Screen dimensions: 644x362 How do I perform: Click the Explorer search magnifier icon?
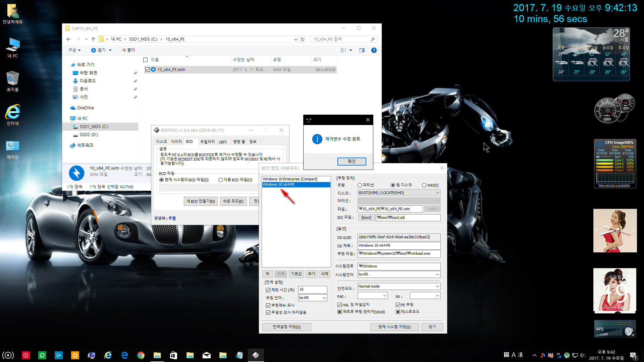[x=373, y=39]
